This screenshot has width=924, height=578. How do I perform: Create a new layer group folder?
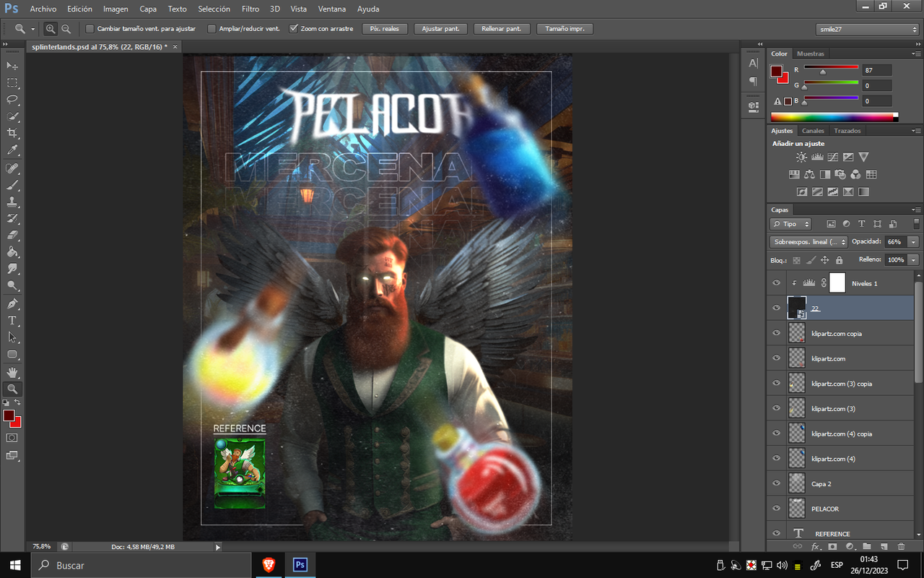[x=866, y=547]
